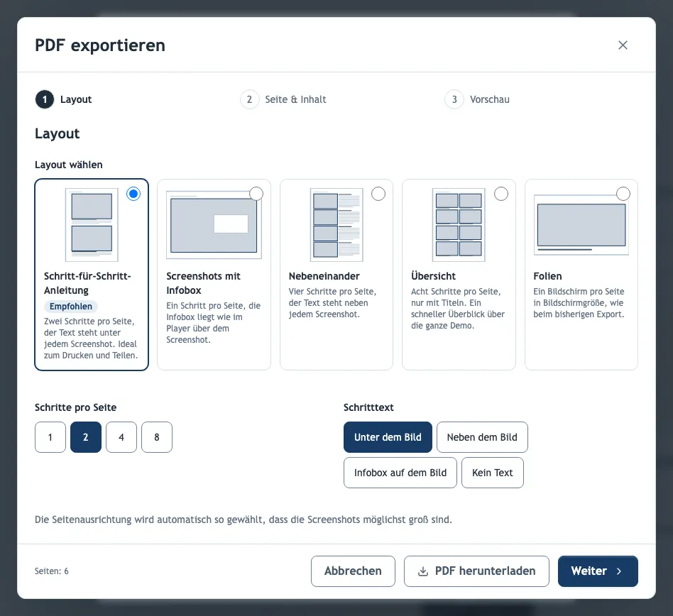This screenshot has width=673, height=616.
Task: Click the chevron arrow on the Weiter button
Action: click(619, 571)
